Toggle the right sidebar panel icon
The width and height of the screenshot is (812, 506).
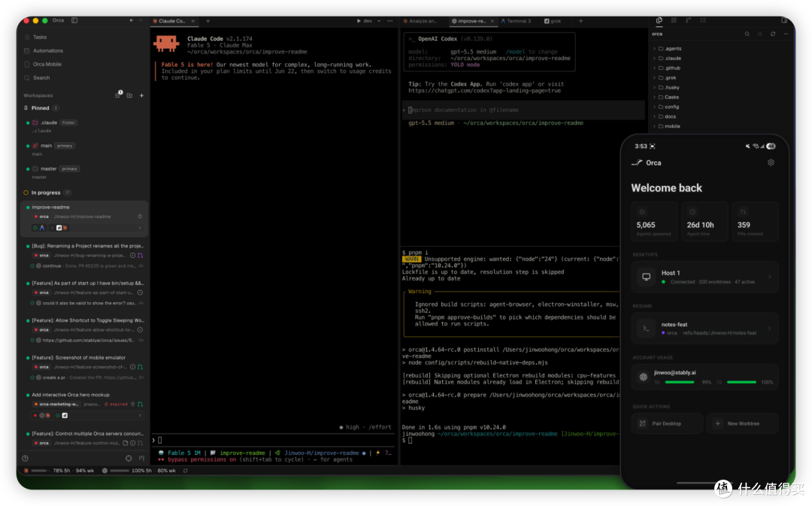click(784, 21)
